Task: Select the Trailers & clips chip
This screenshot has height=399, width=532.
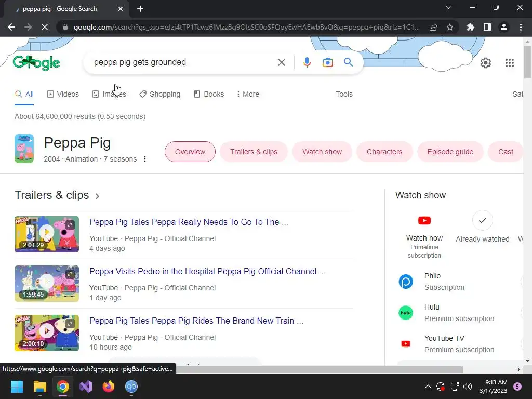Action: coord(254,152)
